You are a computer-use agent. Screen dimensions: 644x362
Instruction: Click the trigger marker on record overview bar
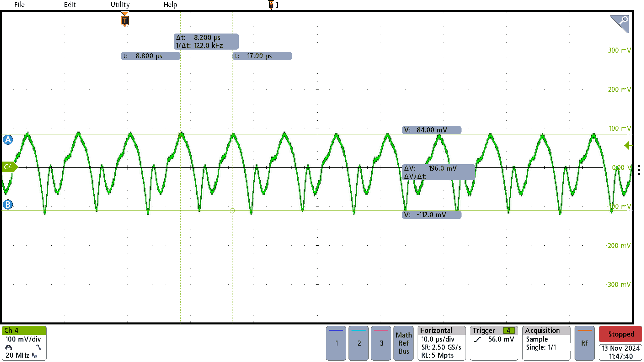271,5
